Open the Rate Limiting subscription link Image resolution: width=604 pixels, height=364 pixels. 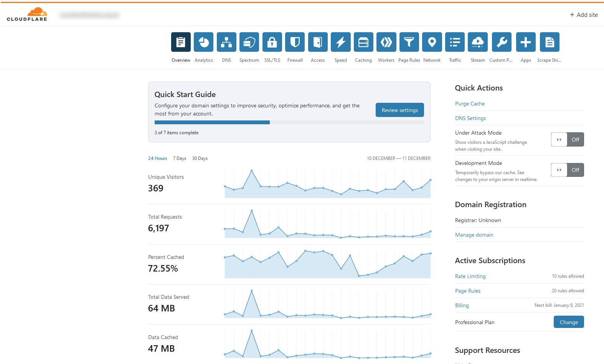(470, 276)
